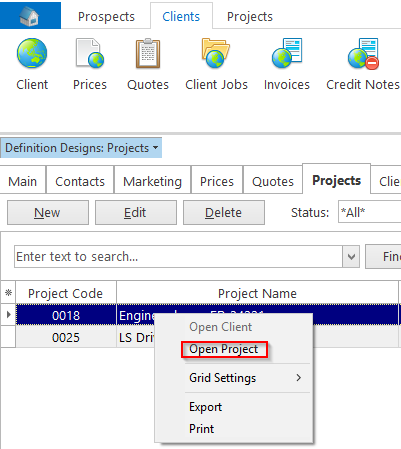Click the Delete button

(x=224, y=212)
